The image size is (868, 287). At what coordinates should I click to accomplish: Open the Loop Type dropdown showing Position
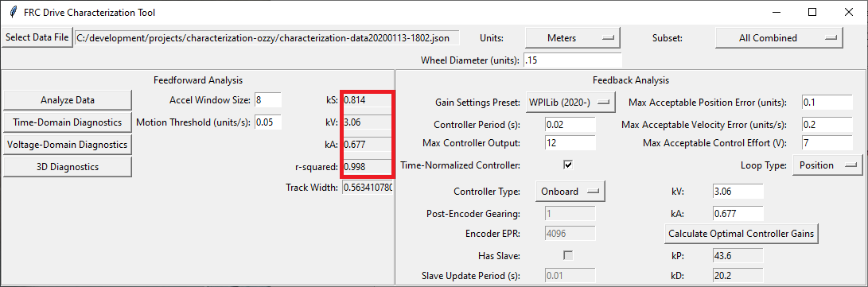[x=827, y=165]
